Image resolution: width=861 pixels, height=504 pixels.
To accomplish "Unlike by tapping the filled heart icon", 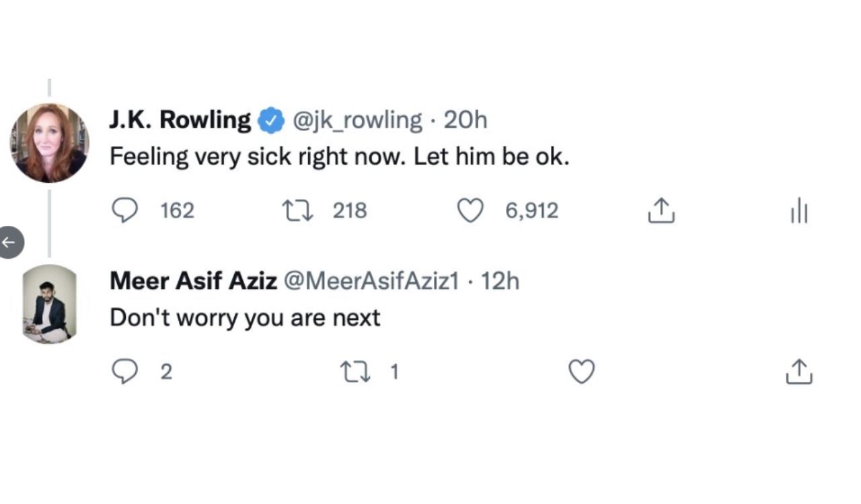I will [x=470, y=210].
